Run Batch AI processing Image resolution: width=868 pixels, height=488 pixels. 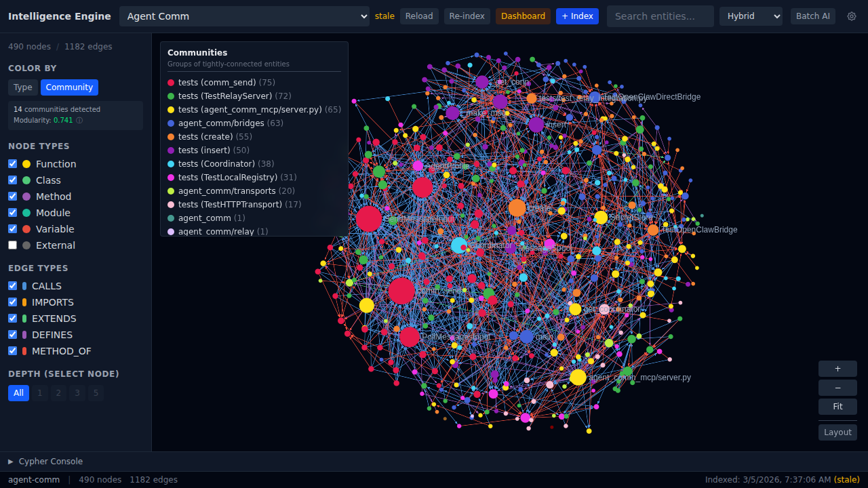812,16
